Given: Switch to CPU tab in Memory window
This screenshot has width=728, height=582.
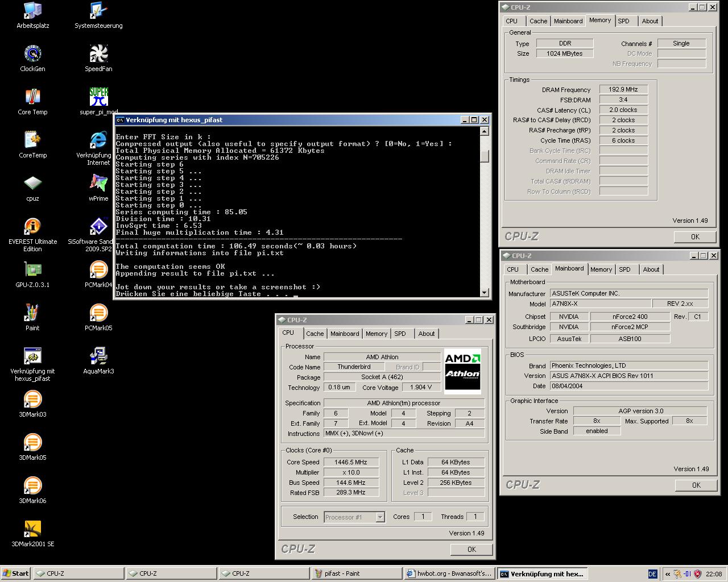Looking at the screenshot, I should tap(512, 21).
